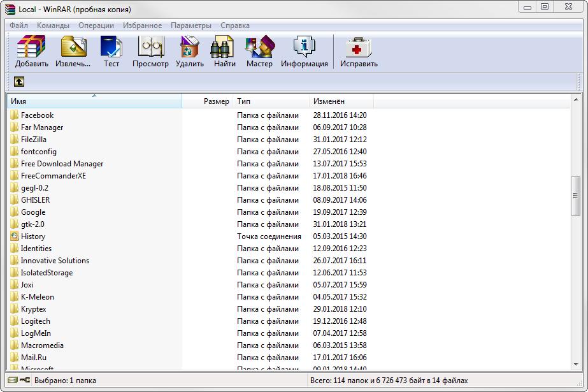Click the Joxi folder icon
Image resolution: width=588 pixels, height=392 pixels.
click(x=14, y=285)
